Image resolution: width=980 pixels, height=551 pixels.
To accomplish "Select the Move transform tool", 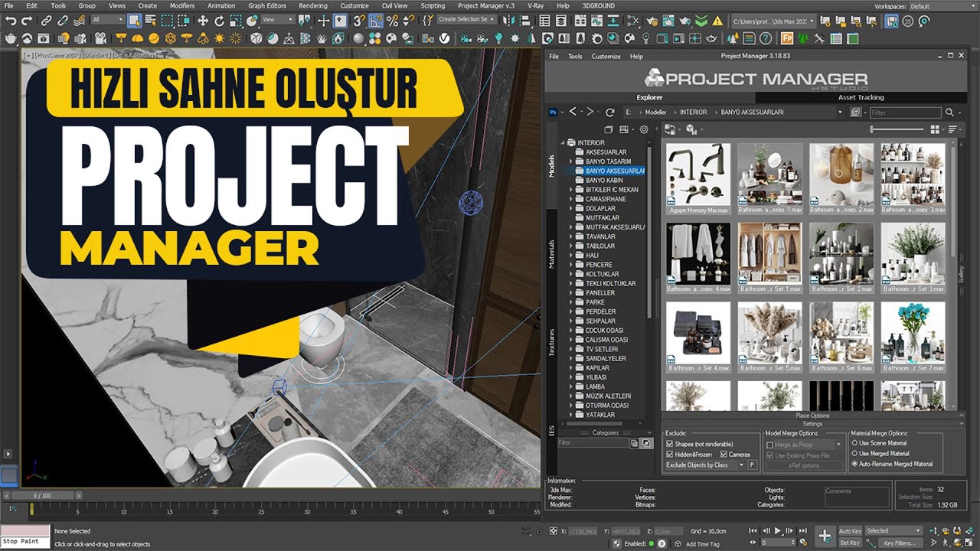I will pos(203,21).
